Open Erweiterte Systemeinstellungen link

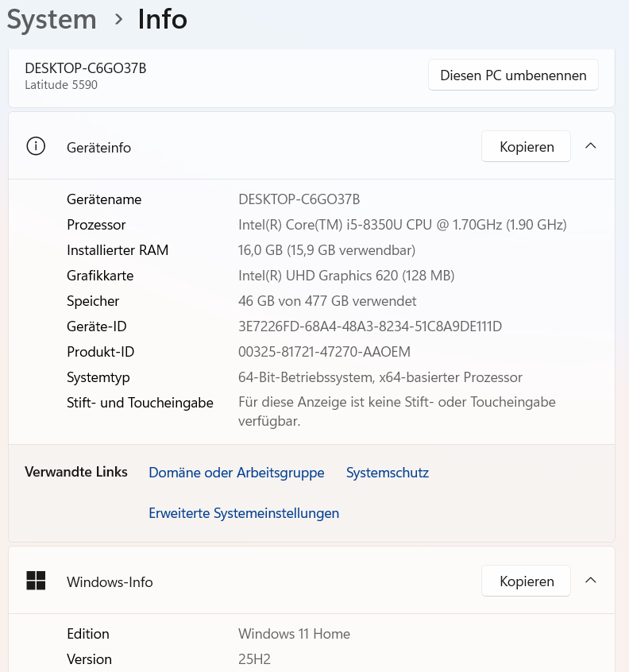[244, 513]
